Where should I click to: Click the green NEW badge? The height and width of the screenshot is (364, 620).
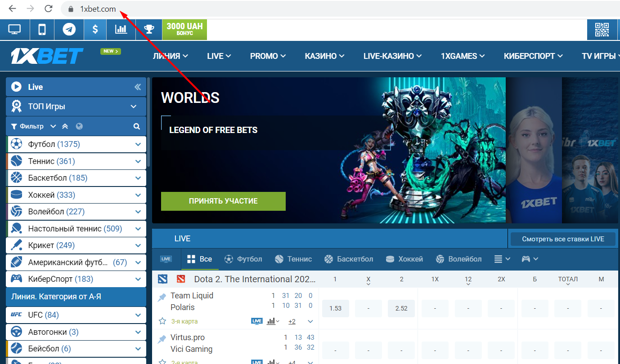click(111, 51)
